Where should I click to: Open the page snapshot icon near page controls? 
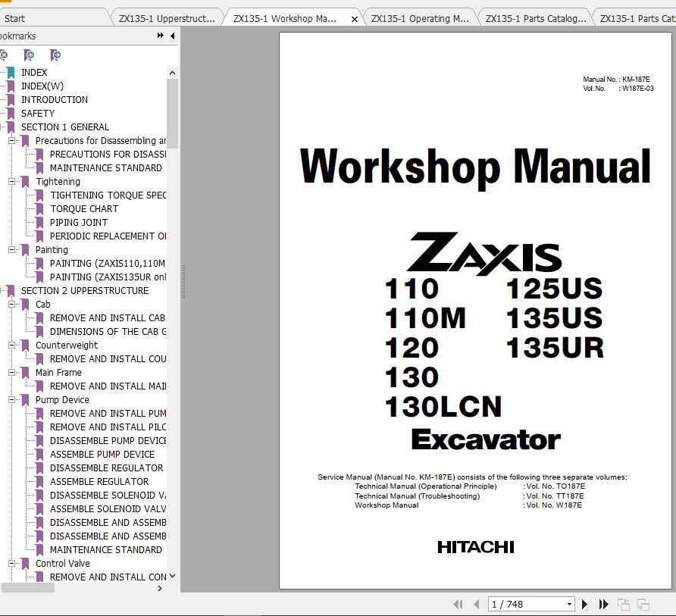point(624,604)
